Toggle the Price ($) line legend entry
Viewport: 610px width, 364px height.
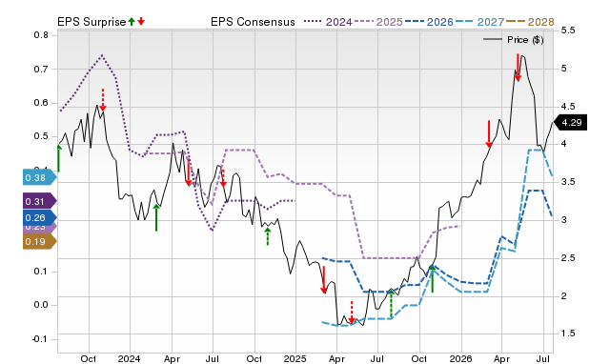(513, 40)
